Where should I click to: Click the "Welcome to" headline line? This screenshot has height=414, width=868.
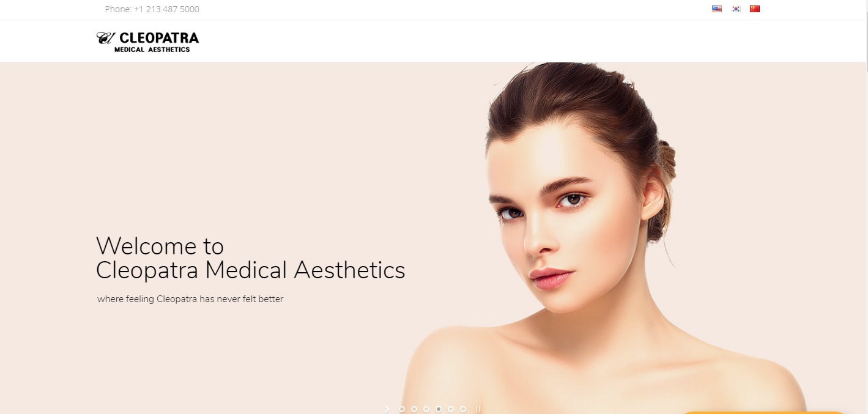pyautogui.click(x=160, y=246)
